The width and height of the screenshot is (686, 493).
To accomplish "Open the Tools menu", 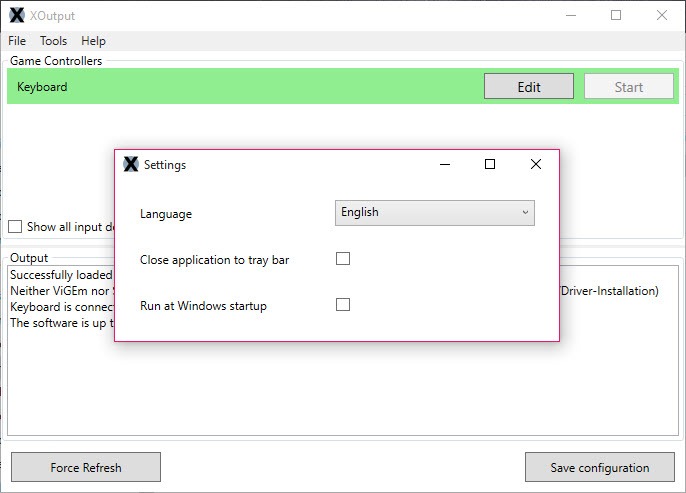I will coord(53,41).
